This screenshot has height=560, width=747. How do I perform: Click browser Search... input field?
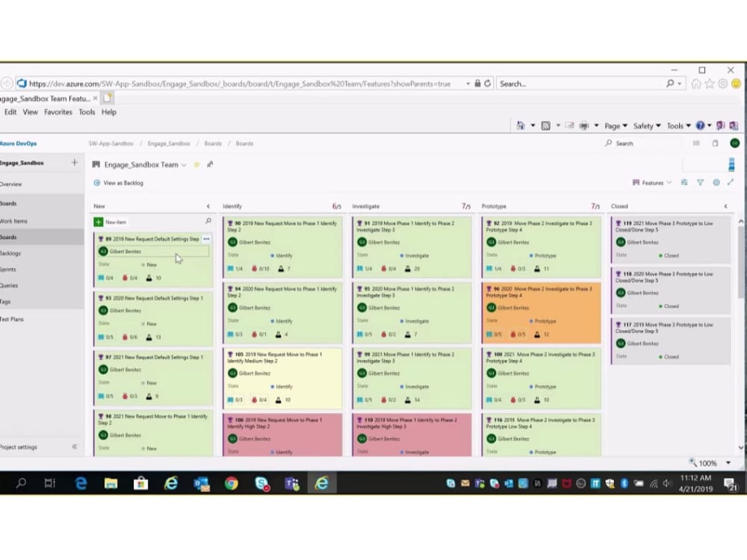click(x=580, y=84)
